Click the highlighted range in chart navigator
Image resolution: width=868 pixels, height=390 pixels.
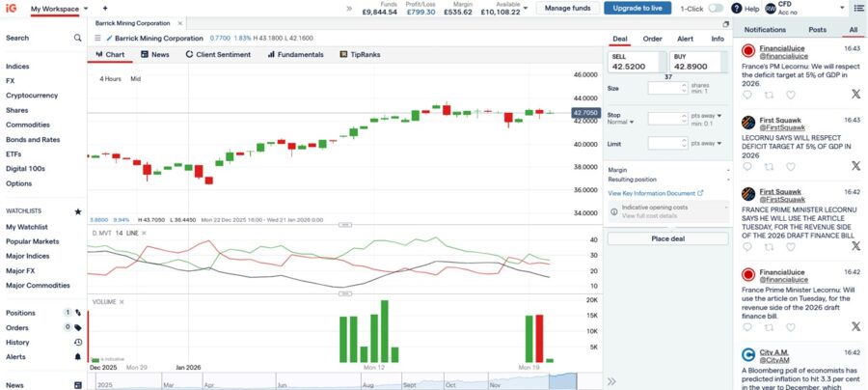562,381
